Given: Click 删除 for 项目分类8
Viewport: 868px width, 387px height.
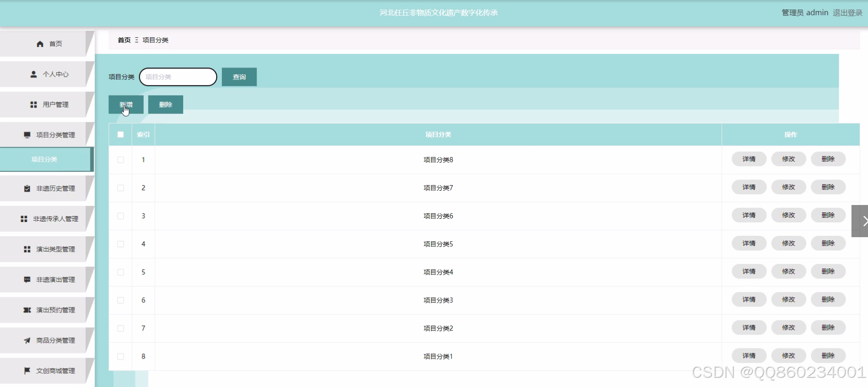Looking at the screenshot, I should (x=828, y=159).
